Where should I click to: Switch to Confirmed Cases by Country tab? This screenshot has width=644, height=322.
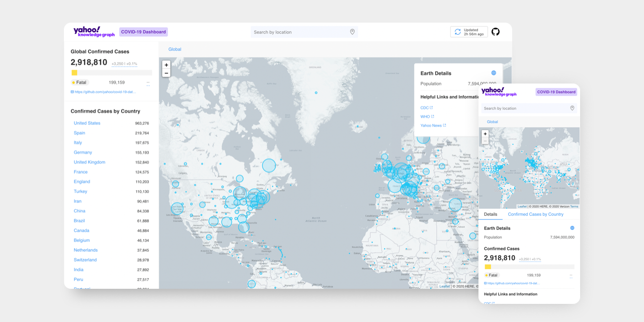[535, 214]
